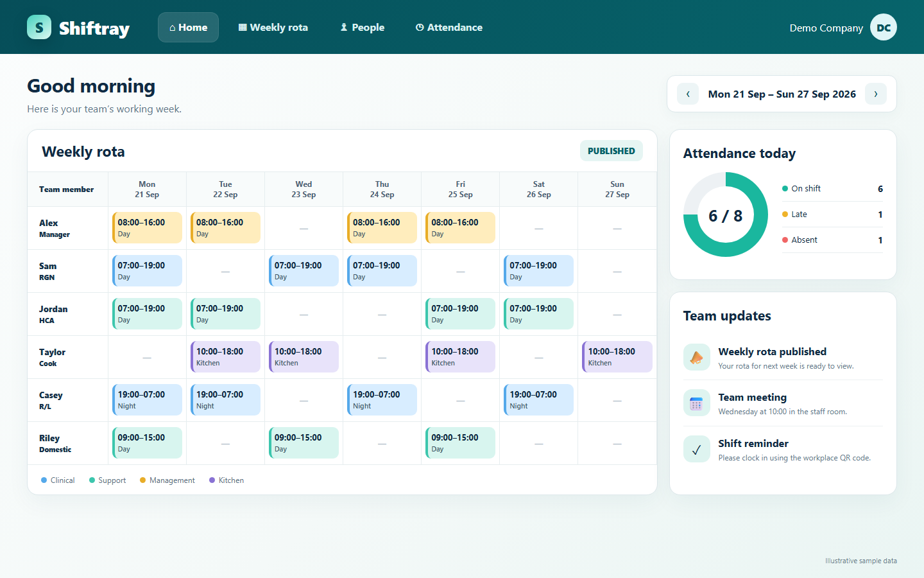Open Casey's Thursday Night shift
Screen dimensions: 924x578
382,400
